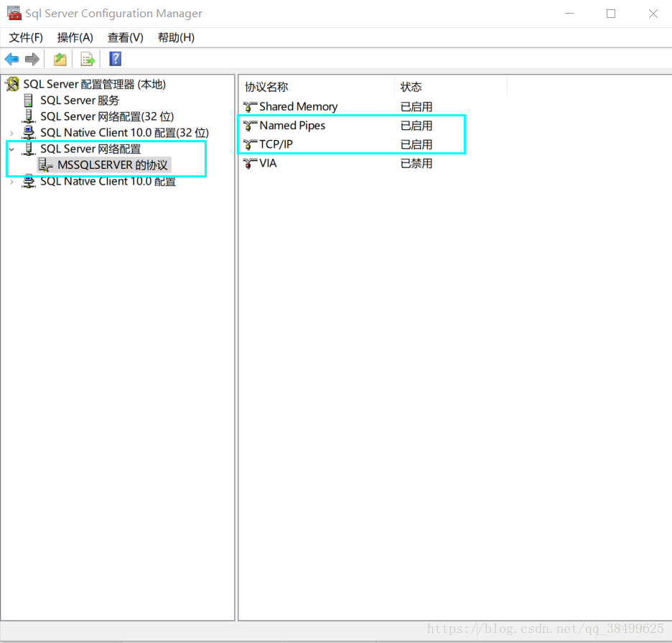Viewport: 672px width, 643px height.
Task: Open the 操作(A) menu
Action: click(x=75, y=38)
